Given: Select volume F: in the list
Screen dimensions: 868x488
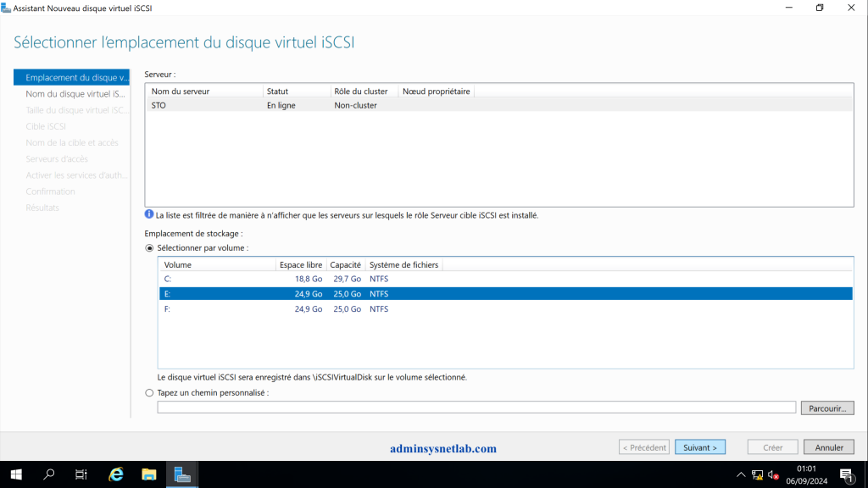Looking at the screenshot, I should click(505, 308).
